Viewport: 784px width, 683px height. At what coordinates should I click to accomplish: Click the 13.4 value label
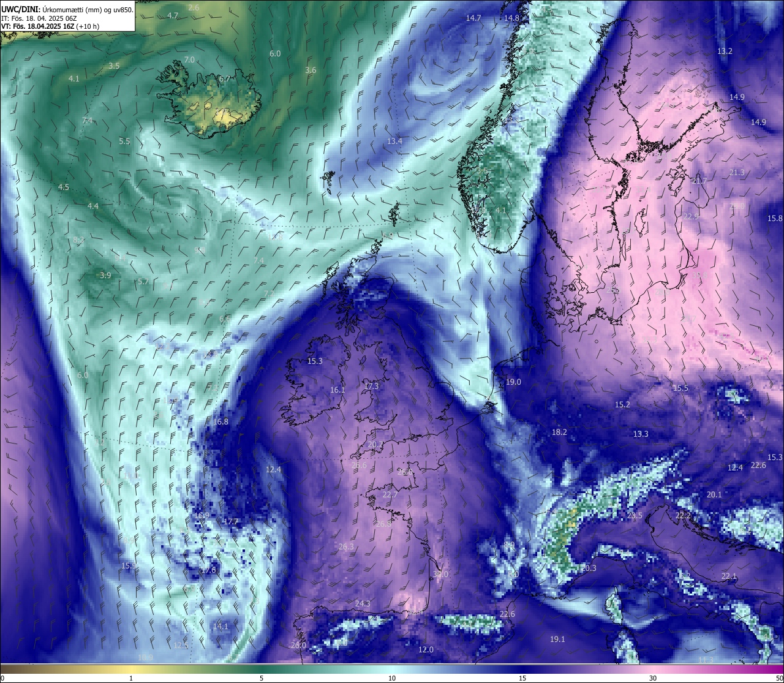point(394,141)
